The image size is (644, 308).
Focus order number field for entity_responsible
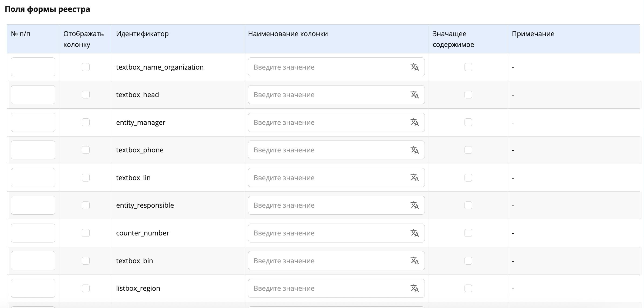click(x=33, y=205)
